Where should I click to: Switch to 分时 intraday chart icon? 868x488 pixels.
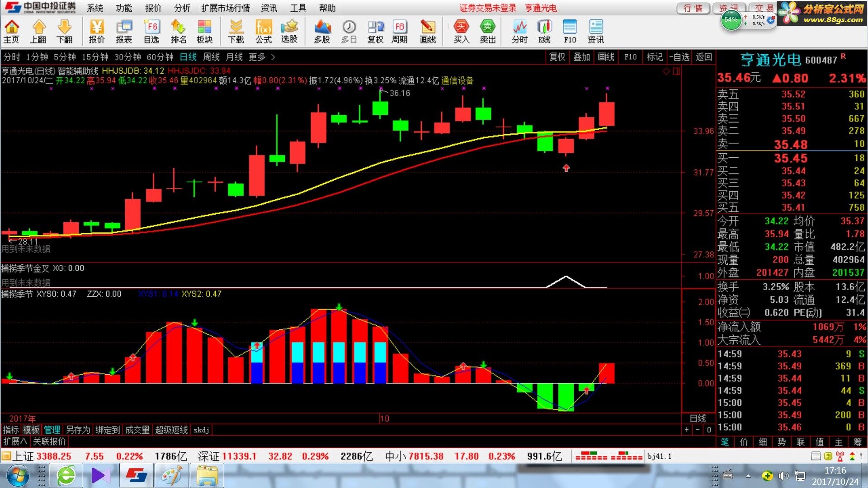click(520, 32)
